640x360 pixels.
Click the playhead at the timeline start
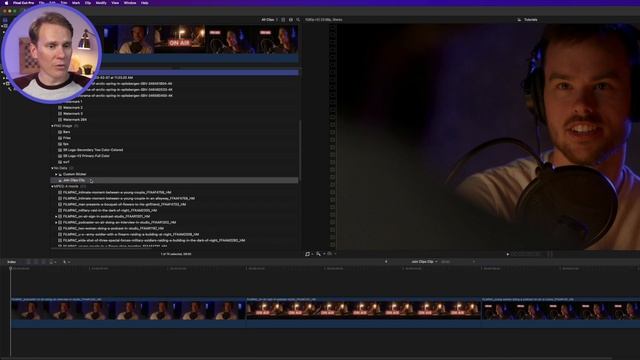pyautogui.click(x=10, y=268)
